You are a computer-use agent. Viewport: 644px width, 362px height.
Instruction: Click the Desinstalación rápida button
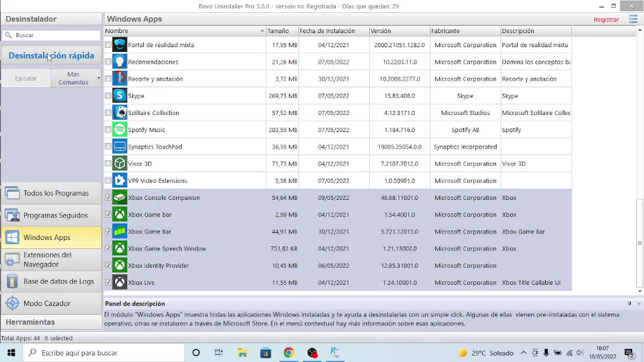pos(51,55)
